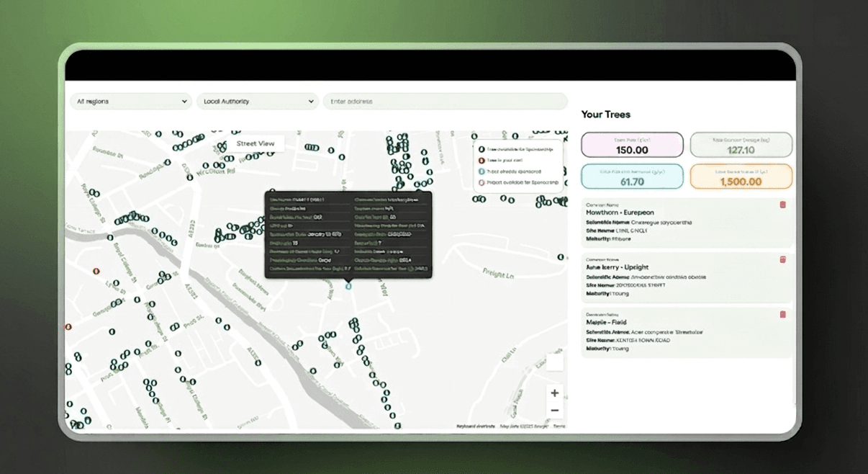This screenshot has height=474, width=868.
Task: Open the Local Authority dropdown
Action: 257,101
